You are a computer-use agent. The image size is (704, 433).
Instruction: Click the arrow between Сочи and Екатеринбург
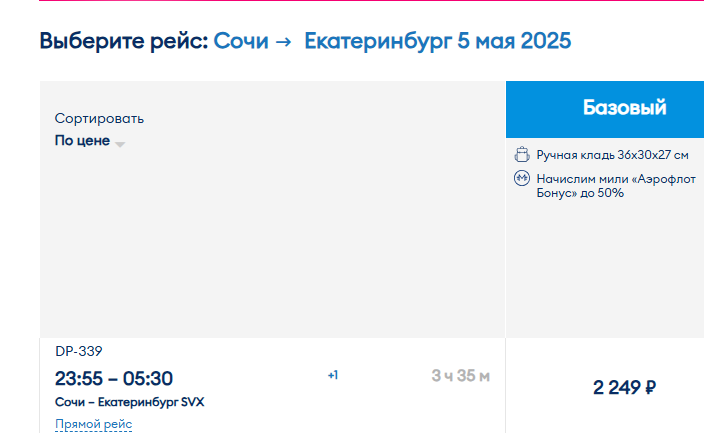click(x=283, y=42)
